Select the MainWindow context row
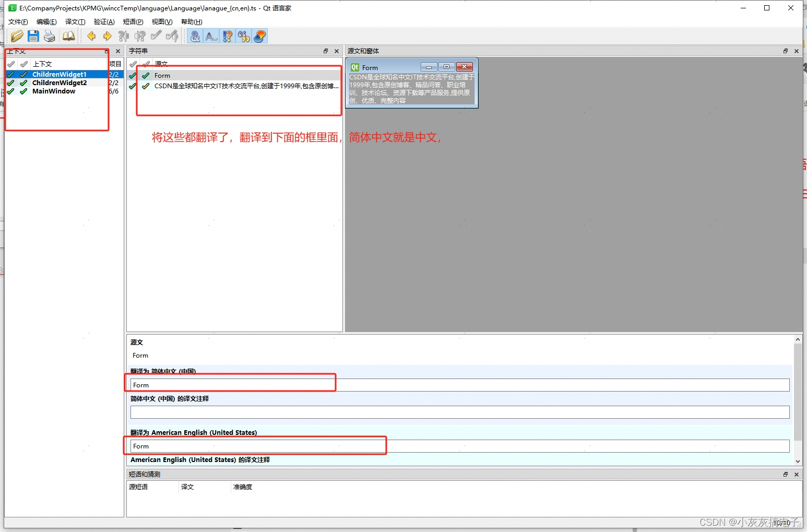 [x=64, y=91]
